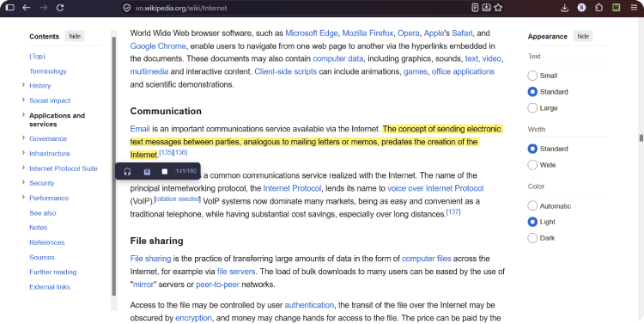Expand the Performance section arrow

[x=23, y=198]
